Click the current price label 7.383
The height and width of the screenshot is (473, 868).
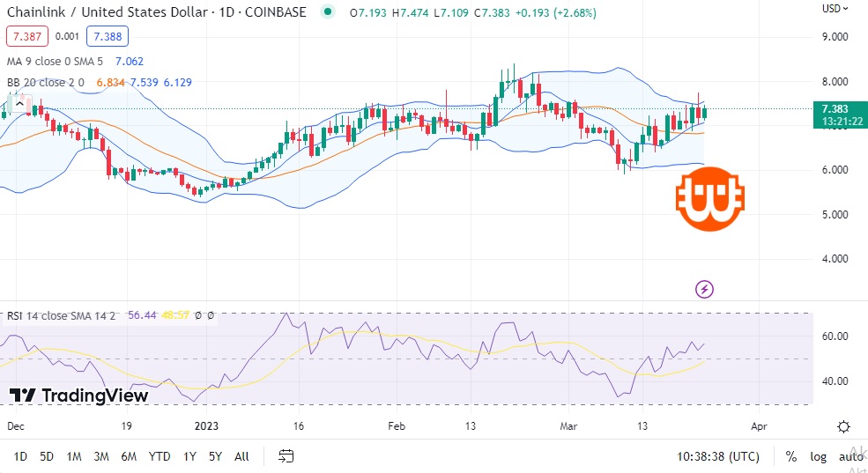[841, 115]
